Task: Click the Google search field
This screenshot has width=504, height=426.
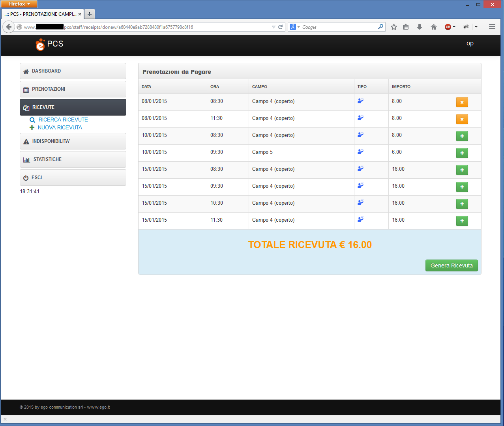Action: pyautogui.click(x=339, y=27)
